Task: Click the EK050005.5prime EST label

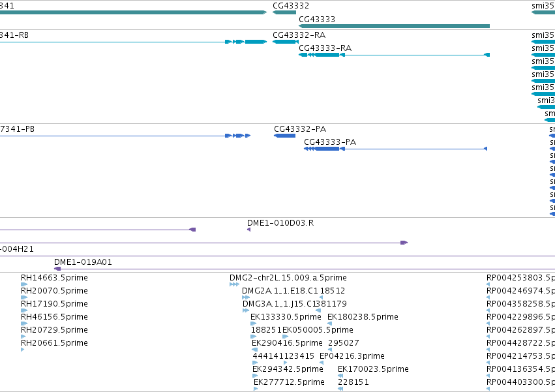Action: pos(318,330)
